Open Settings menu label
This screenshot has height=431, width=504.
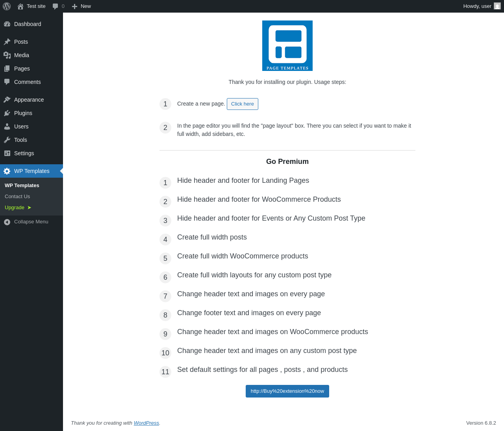[24, 153]
